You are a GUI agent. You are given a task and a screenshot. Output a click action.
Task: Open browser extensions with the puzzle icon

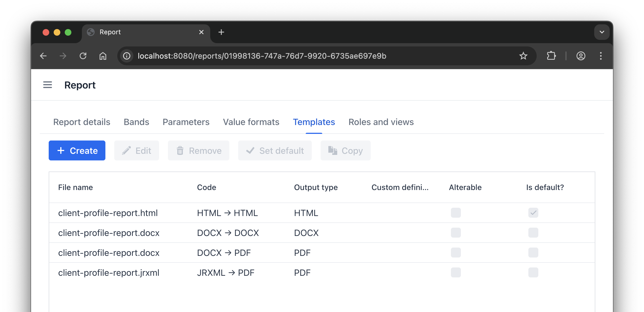[x=551, y=56]
